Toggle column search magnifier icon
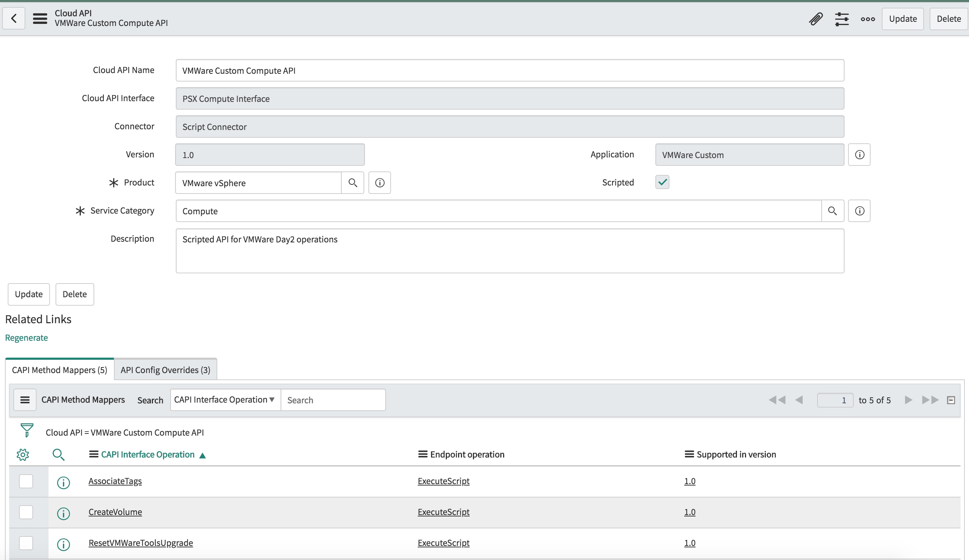969x560 pixels. [58, 454]
